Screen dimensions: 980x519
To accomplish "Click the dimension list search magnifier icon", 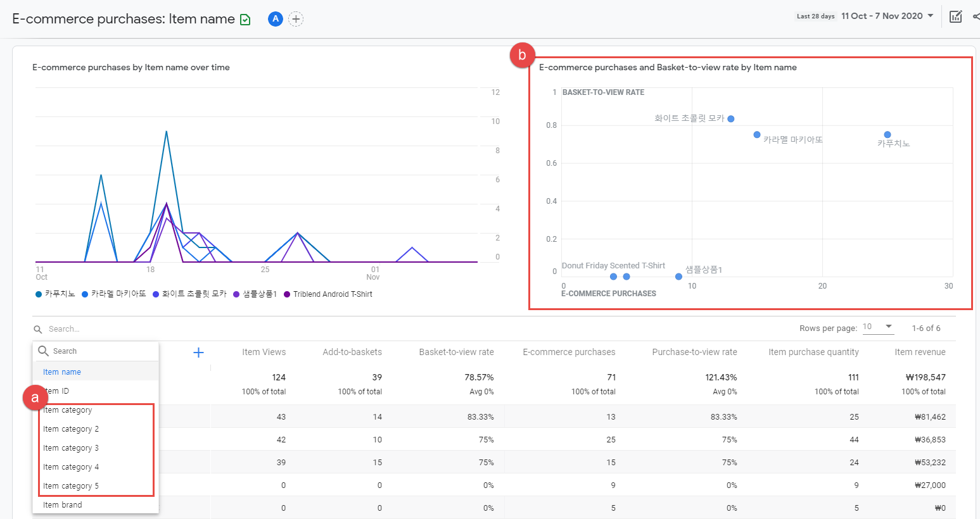I will pyautogui.click(x=44, y=351).
